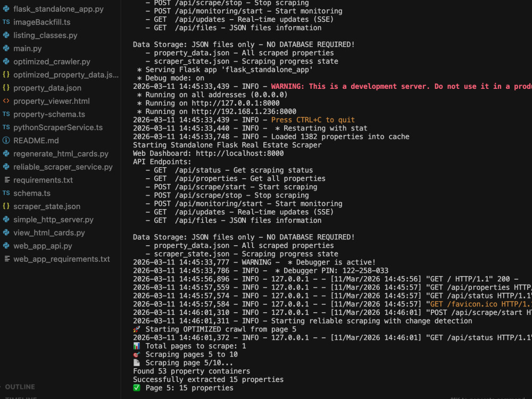Click 'Found 53 property containers' line
The width and height of the screenshot is (532, 399).
click(x=192, y=371)
